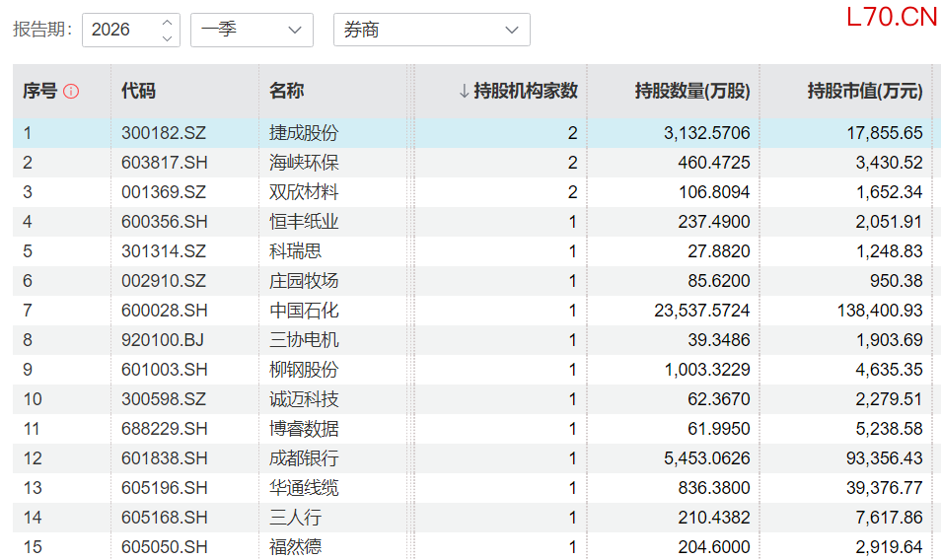Select stock code 600028.SH
Screen dimensions: 941x560
pos(165,311)
